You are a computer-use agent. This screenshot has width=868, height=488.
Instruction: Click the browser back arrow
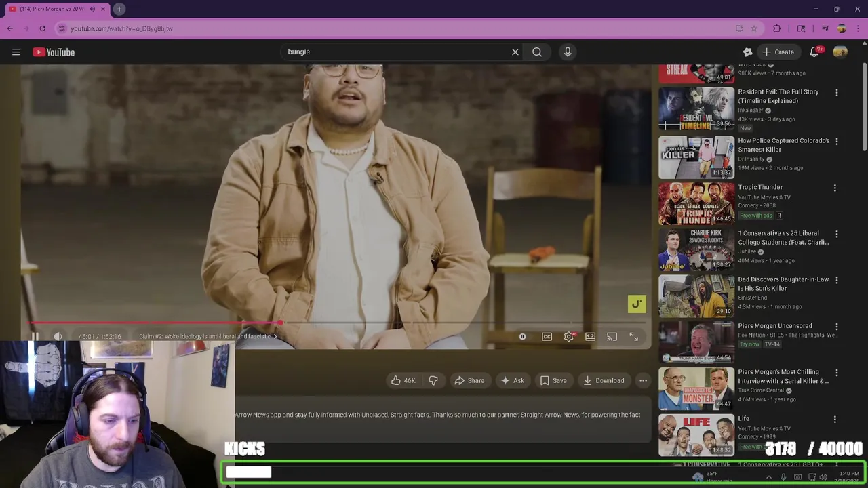click(9, 28)
